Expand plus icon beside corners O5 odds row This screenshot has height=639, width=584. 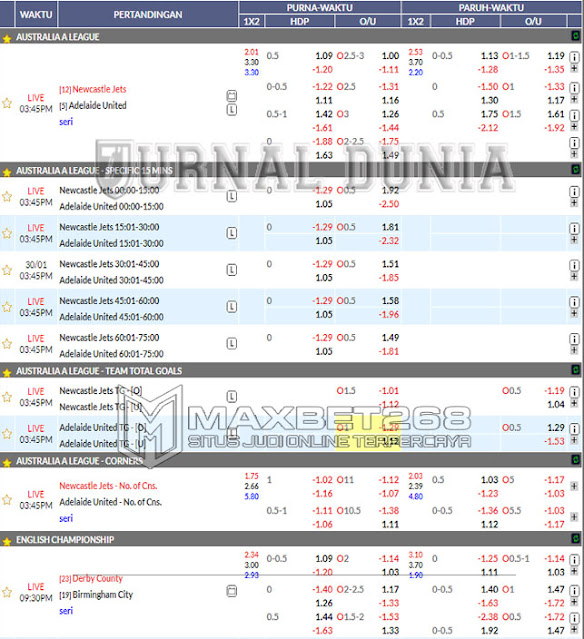[x=574, y=486]
